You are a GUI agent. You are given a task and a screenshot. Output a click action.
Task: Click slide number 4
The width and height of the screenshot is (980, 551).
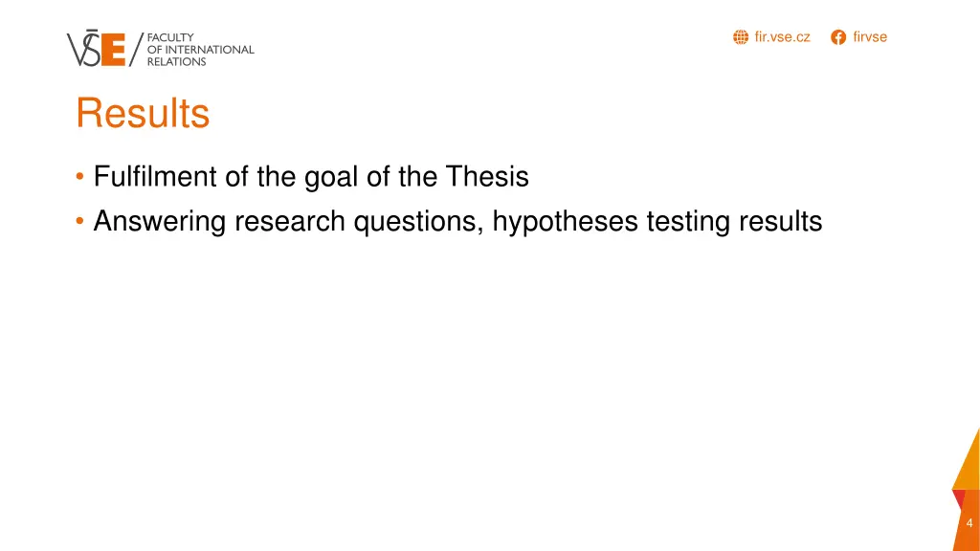point(969,523)
